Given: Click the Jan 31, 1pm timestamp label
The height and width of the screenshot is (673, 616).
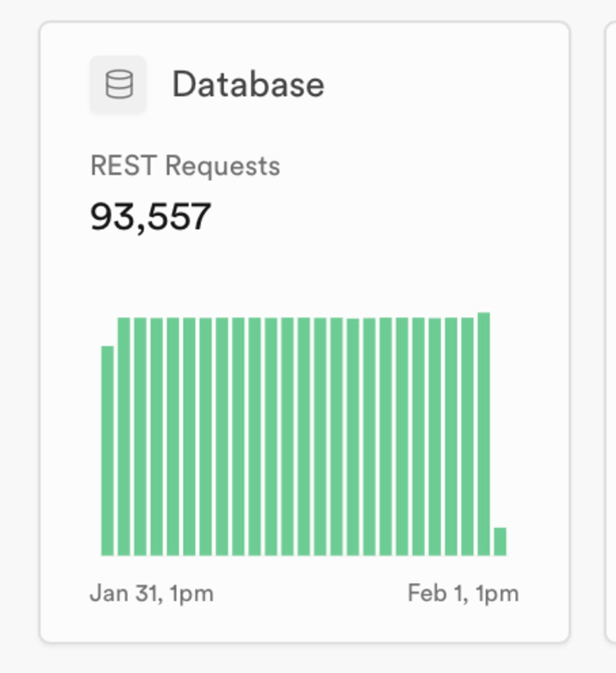Looking at the screenshot, I should coord(152,593).
